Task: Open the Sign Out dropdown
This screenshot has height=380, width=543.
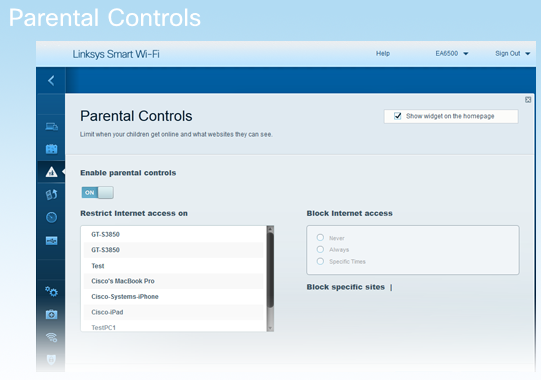Action: point(513,53)
